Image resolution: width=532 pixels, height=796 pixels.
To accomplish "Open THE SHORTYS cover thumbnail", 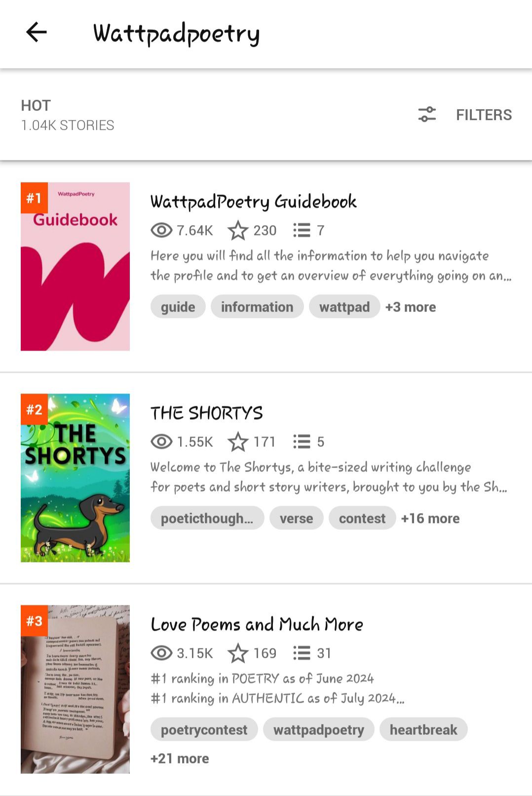I will pos(75,478).
